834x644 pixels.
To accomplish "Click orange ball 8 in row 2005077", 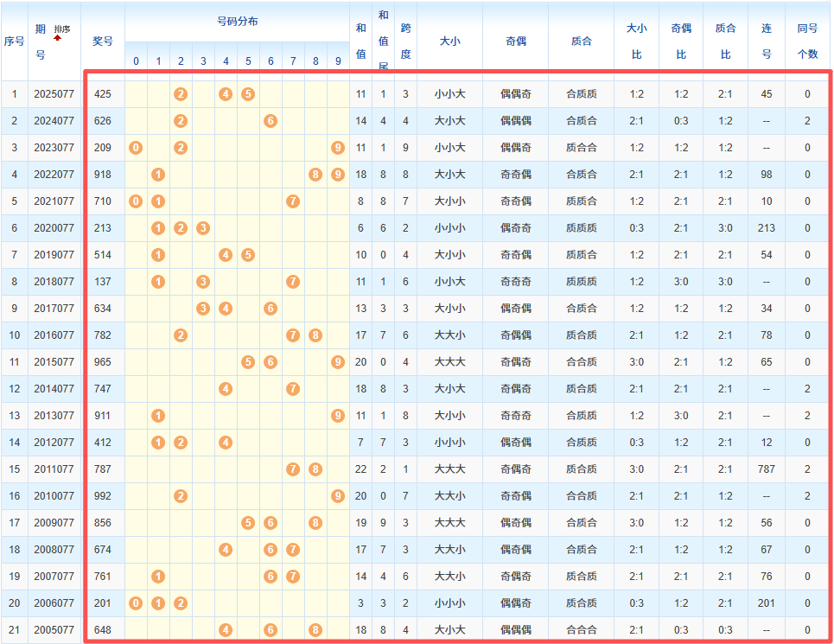I will (x=316, y=631).
